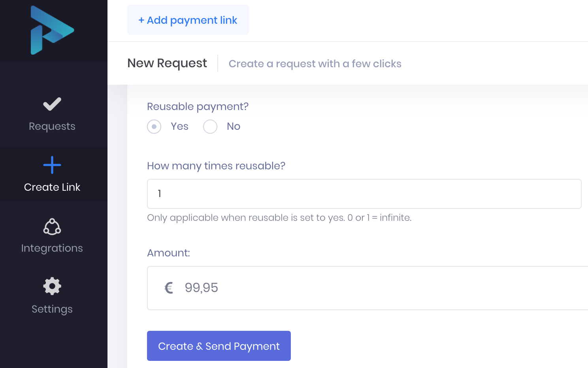Click the Integrations nodes icon
The image size is (588, 368).
point(52,227)
